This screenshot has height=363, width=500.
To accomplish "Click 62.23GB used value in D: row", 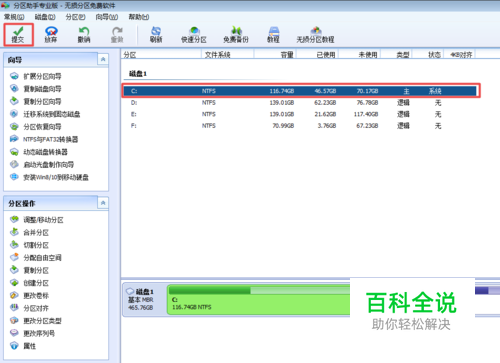I will 325,103.
